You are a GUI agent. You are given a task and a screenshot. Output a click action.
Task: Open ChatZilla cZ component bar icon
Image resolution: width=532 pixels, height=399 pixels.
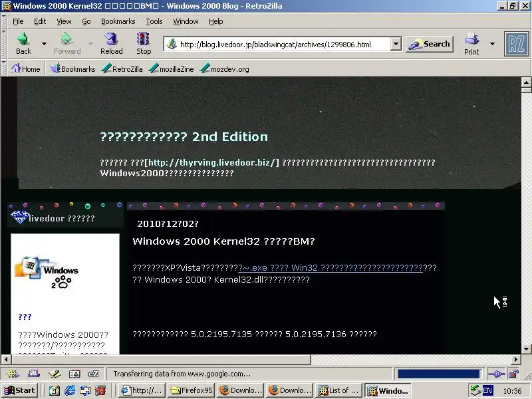(x=93, y=374)
